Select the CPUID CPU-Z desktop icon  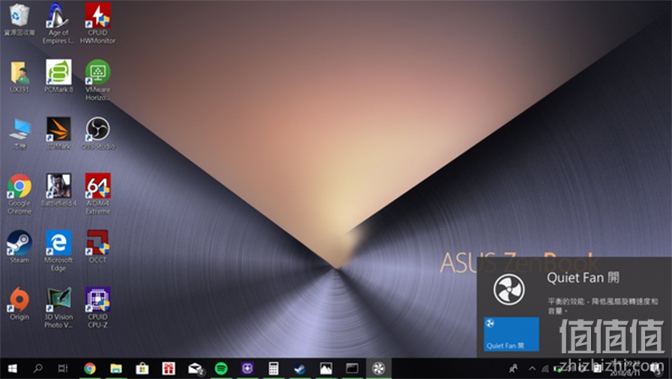click(98, 308)
